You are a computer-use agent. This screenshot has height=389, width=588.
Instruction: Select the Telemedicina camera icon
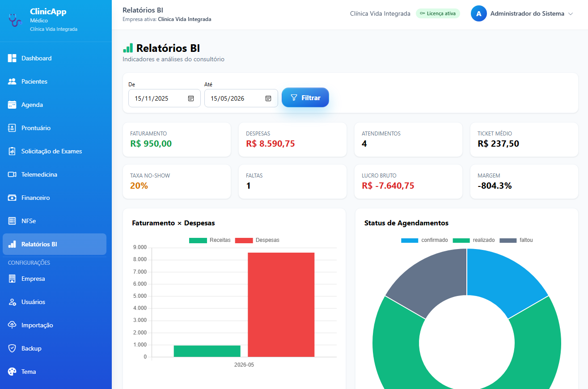tap(12, 174)
